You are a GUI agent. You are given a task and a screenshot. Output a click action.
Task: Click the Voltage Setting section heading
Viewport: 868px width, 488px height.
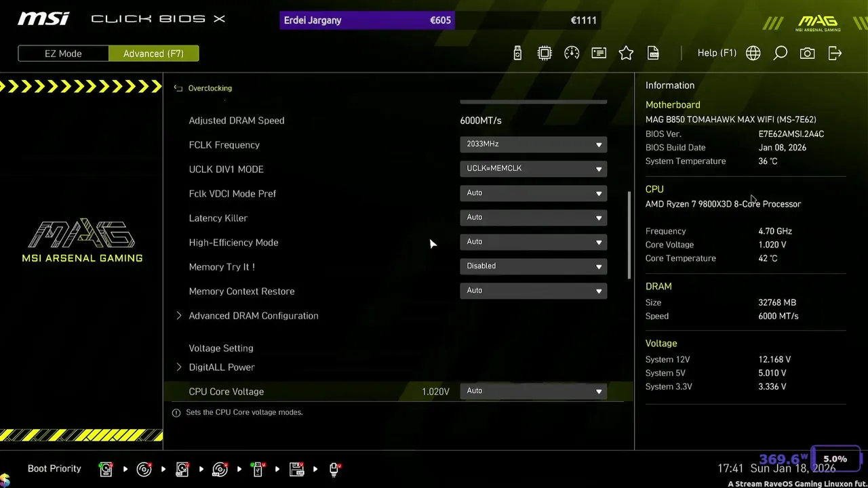click(x=221, y=348)
